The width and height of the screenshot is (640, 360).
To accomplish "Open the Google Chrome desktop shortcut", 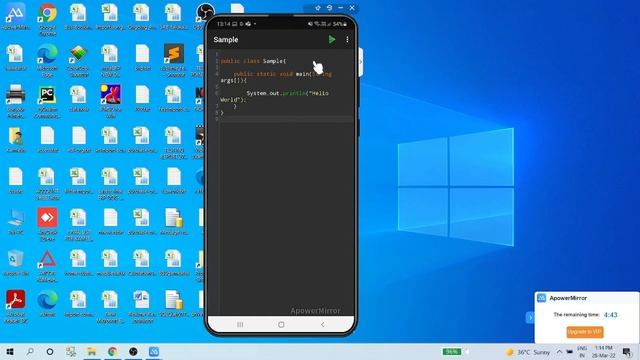I will tap(47, 19).
